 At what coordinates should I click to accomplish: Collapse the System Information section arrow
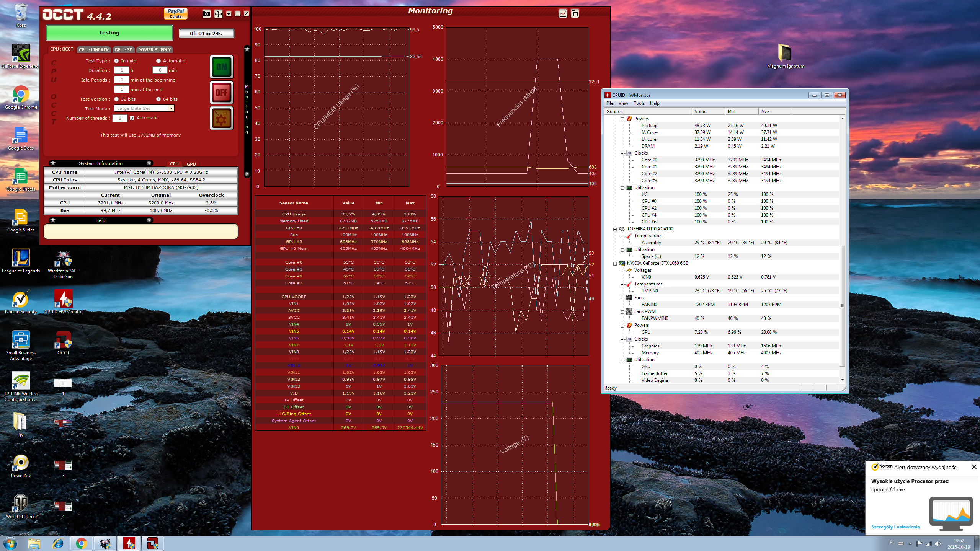(149, 163)
